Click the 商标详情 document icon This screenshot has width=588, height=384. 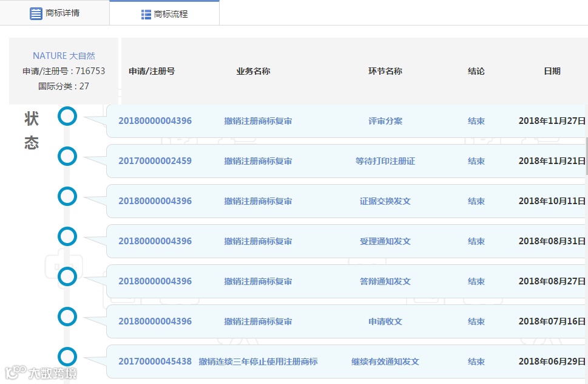click(x=36, y=13)
